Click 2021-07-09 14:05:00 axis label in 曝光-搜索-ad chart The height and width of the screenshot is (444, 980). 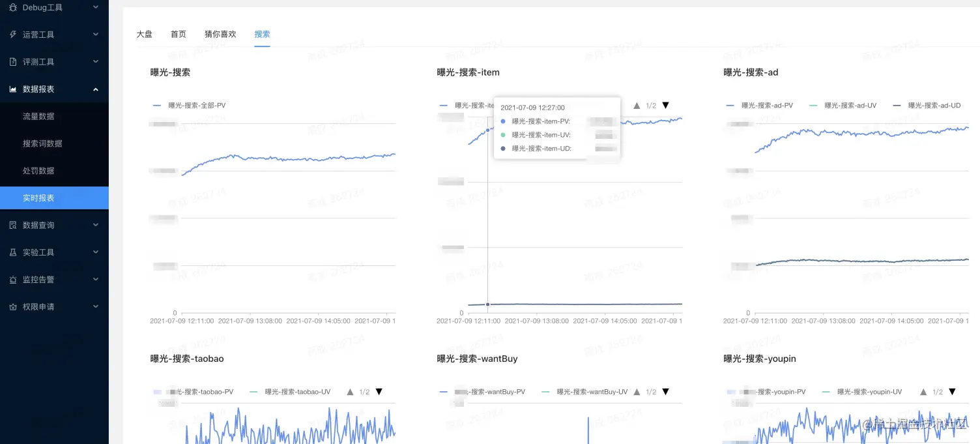[892, 321]
